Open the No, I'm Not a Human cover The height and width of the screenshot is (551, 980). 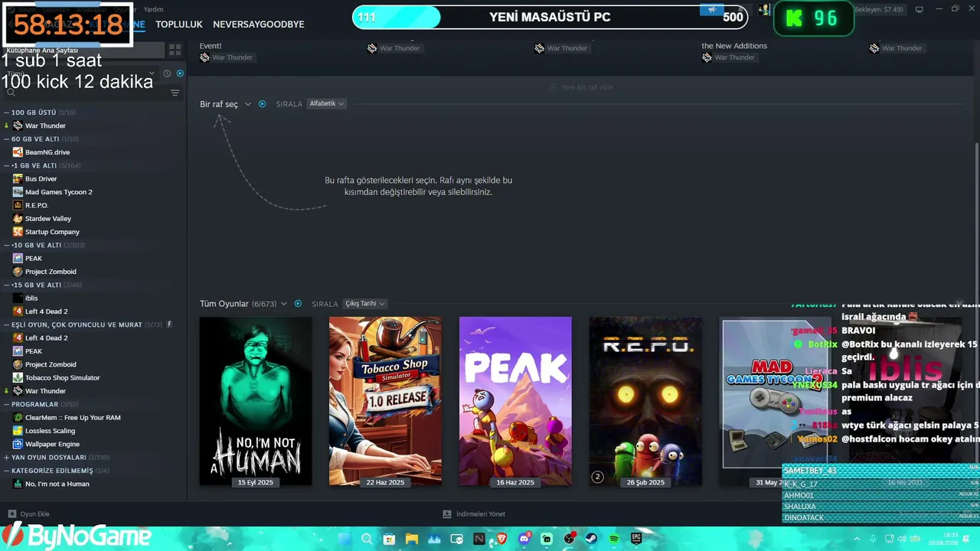click(x=256, y=401)
